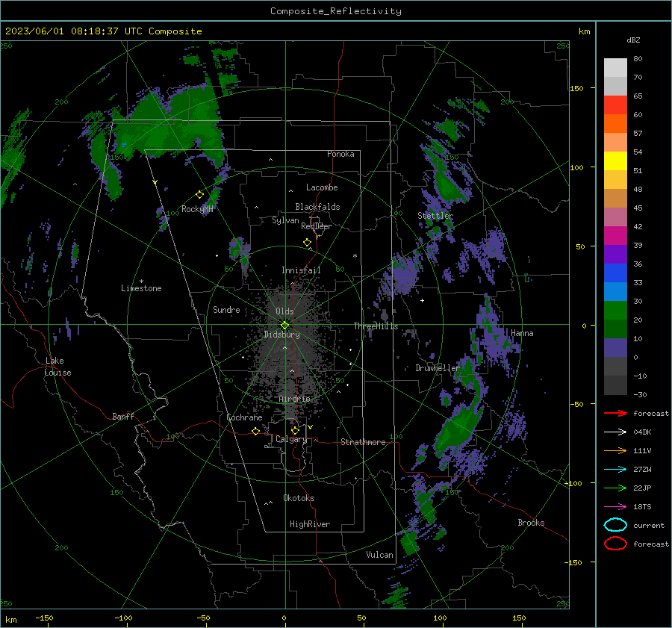Select the Banff label
Screen dimensions: 672x628
123,416
